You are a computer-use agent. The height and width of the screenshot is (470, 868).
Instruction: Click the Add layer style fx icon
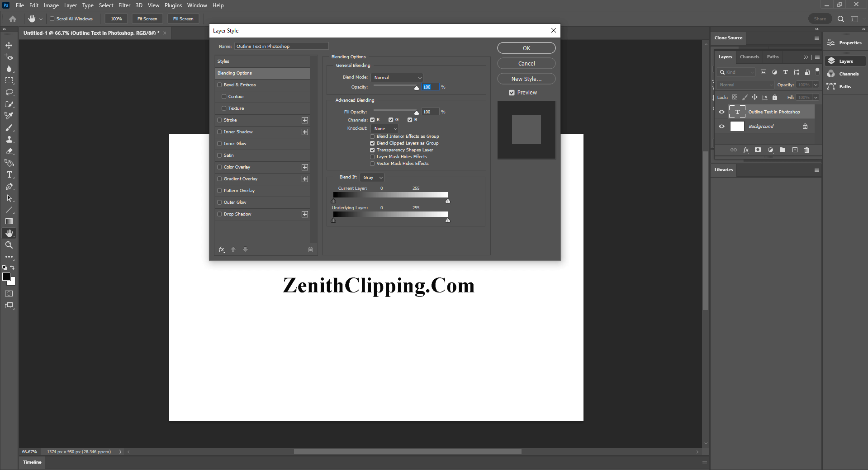click(x=746, y=150)
